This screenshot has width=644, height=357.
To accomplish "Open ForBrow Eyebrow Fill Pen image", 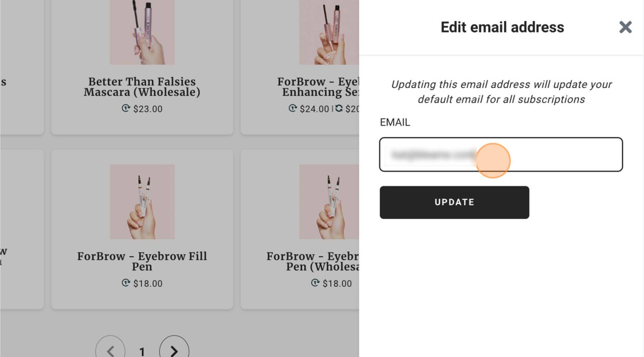I will (x=142, y=202).
